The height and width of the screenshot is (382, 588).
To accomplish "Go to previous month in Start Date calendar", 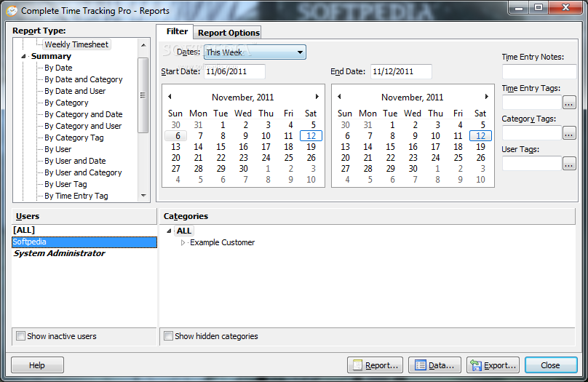I will (170, 97).
